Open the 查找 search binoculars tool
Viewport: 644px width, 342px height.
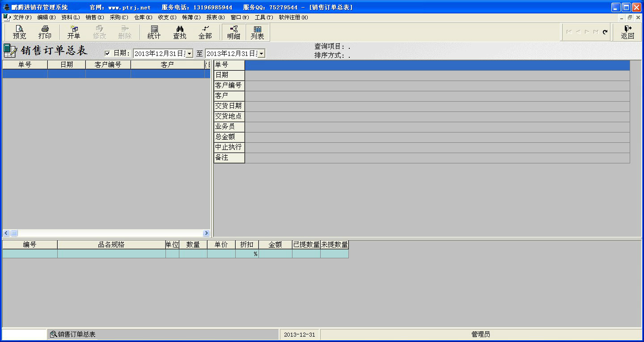click(180, 32)
